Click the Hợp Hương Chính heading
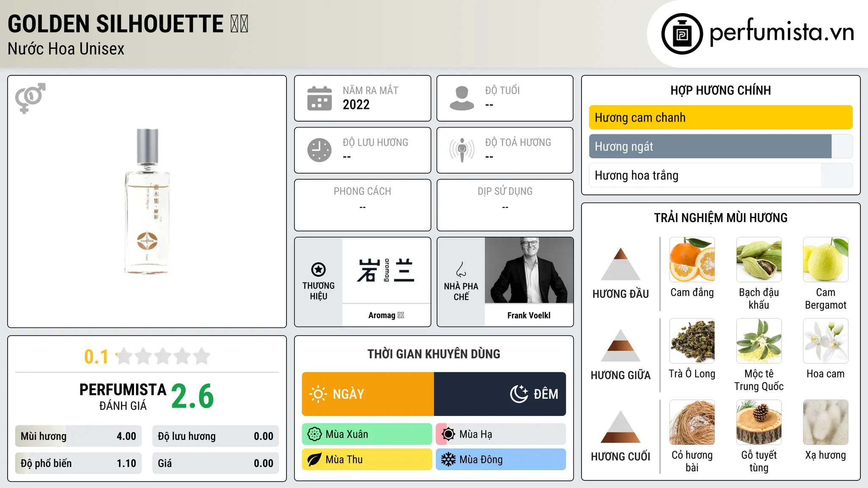The image size is (868, 488). (x=721, y=90)
